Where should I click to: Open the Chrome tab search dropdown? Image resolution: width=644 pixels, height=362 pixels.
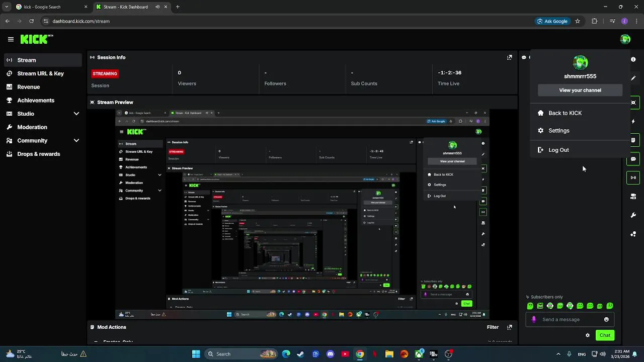coord(7,7)
